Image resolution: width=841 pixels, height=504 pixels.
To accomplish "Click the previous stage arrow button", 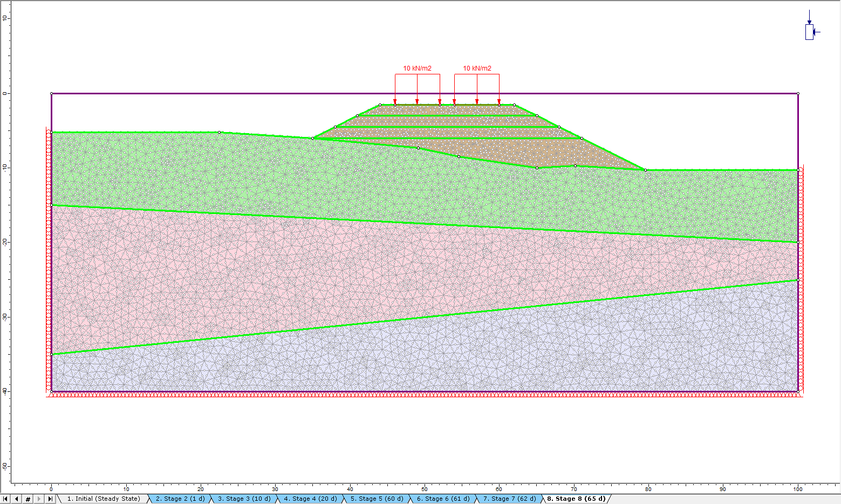I will click(17, 499).
